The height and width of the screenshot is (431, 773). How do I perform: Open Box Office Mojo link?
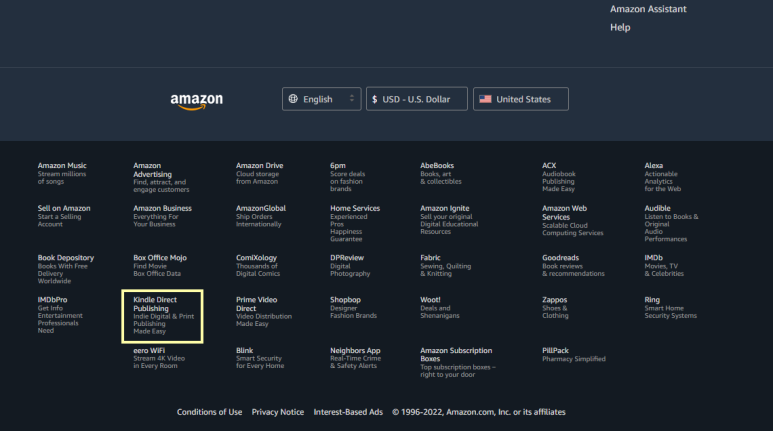click(160, 265)
